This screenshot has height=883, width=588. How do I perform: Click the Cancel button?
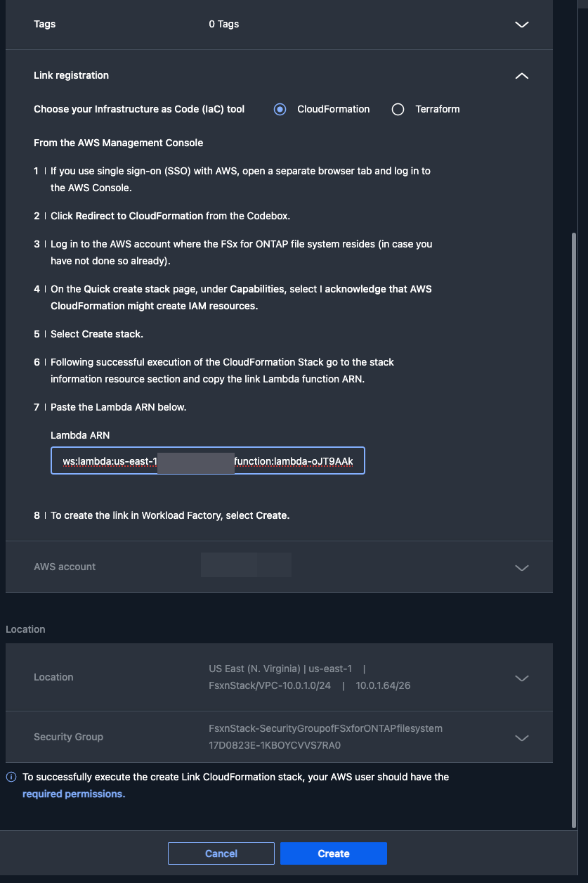221,853
